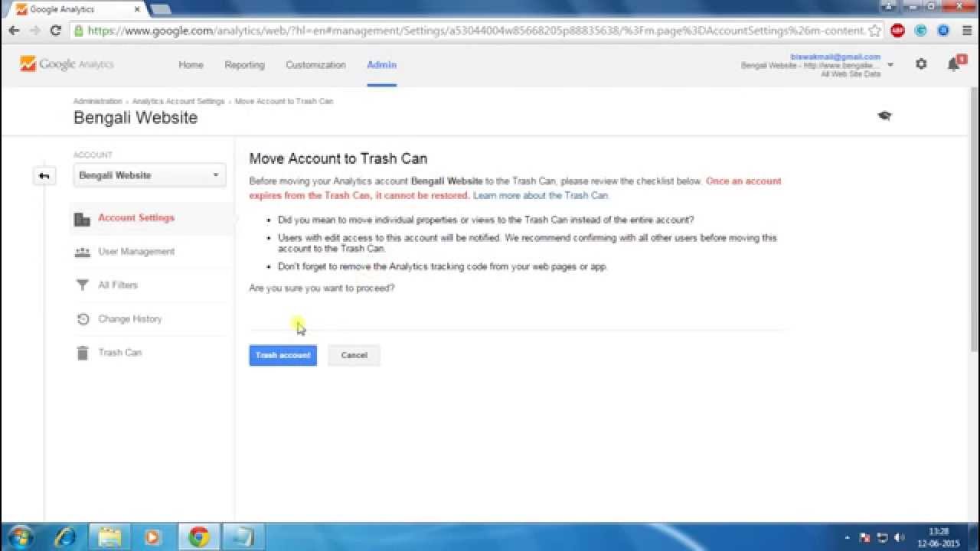Open User Management in the sidebar
The image size is (980, 551).
[x=136, y=252]
